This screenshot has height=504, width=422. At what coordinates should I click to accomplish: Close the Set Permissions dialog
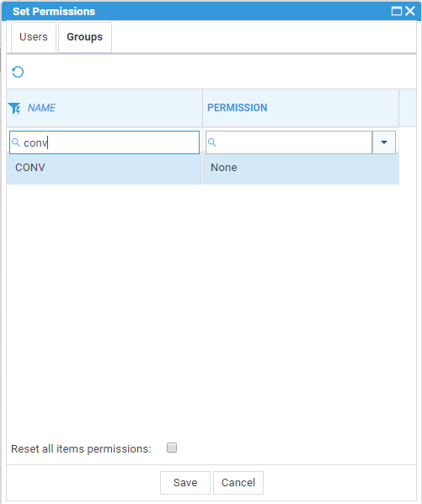(x=410, y=11)
